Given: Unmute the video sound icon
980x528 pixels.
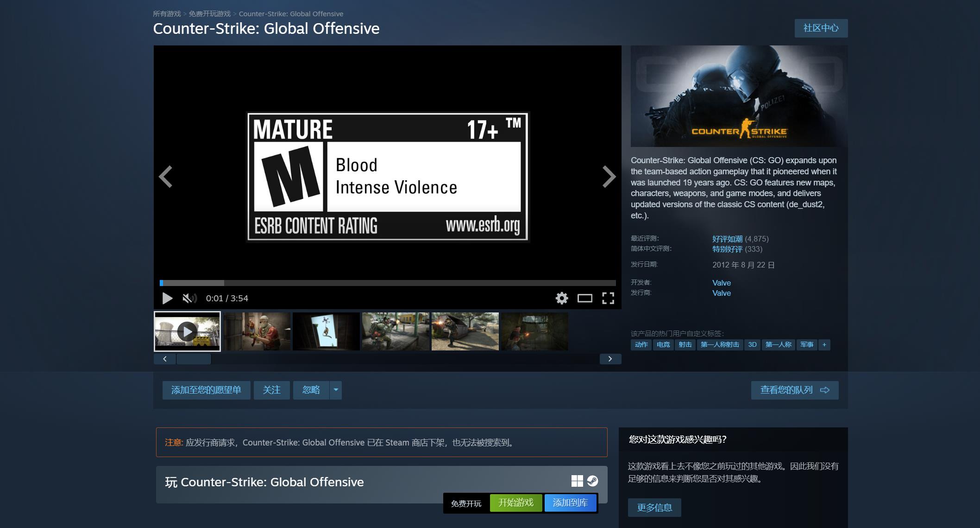Looking at the screenshot, I should (189, 299).
